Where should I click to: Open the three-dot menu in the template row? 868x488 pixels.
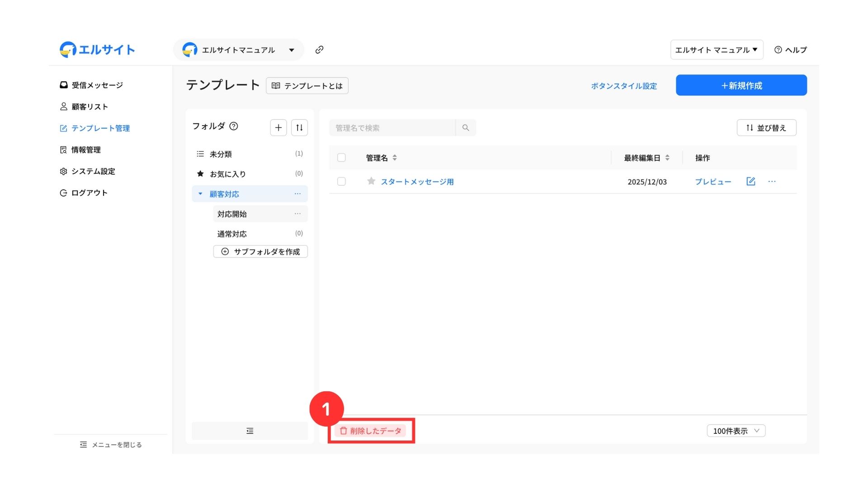coord(772,181)
